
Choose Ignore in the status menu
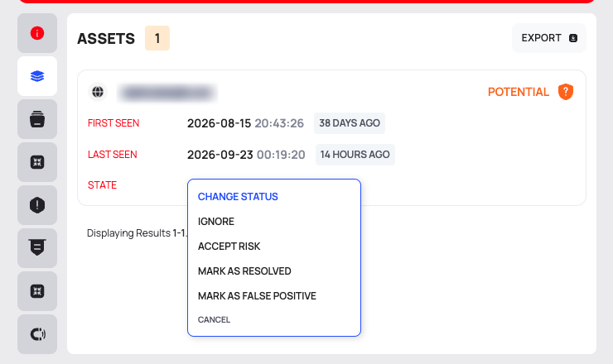click(216, 222)
